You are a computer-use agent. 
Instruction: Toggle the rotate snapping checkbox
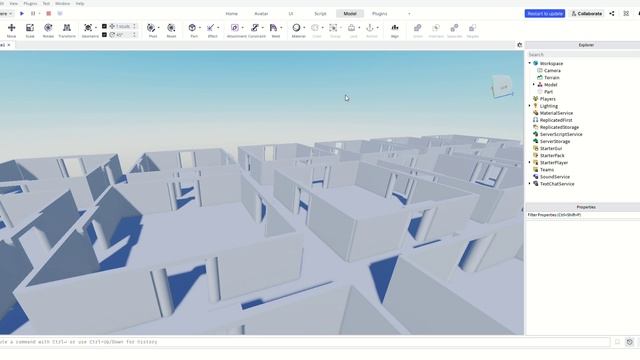[x=104, y=35]
